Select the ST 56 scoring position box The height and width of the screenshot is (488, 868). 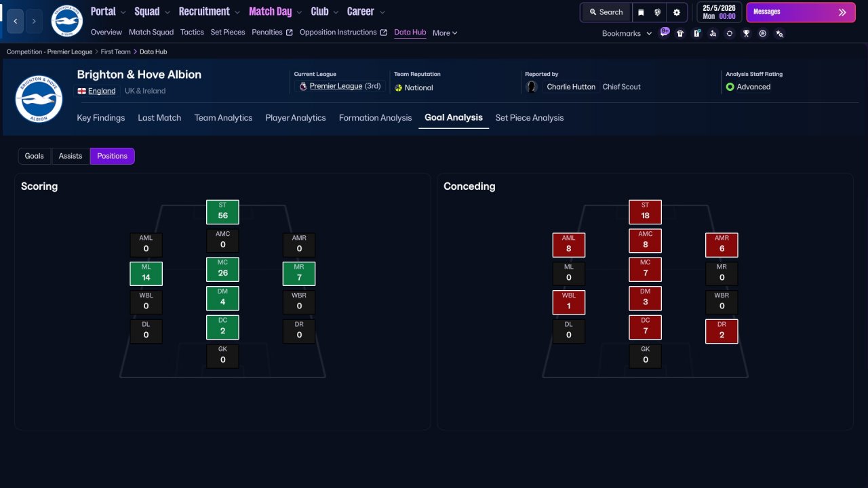(x=223, y=211)
